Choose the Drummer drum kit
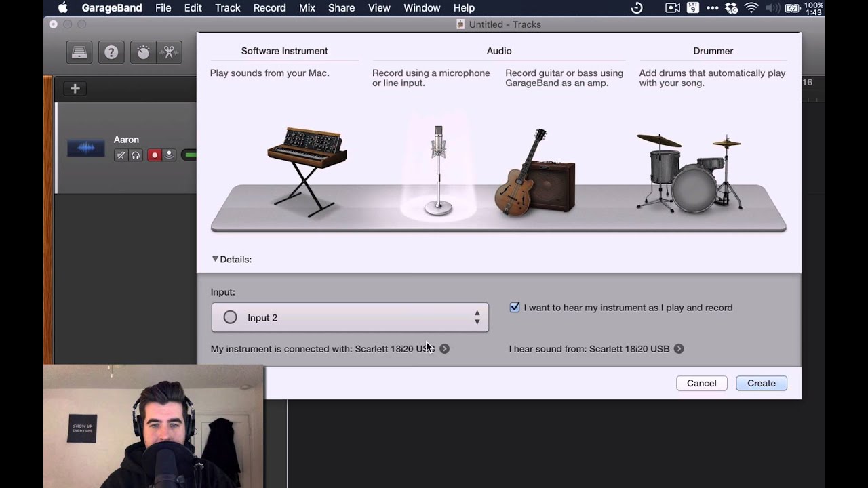 point(690,173)
